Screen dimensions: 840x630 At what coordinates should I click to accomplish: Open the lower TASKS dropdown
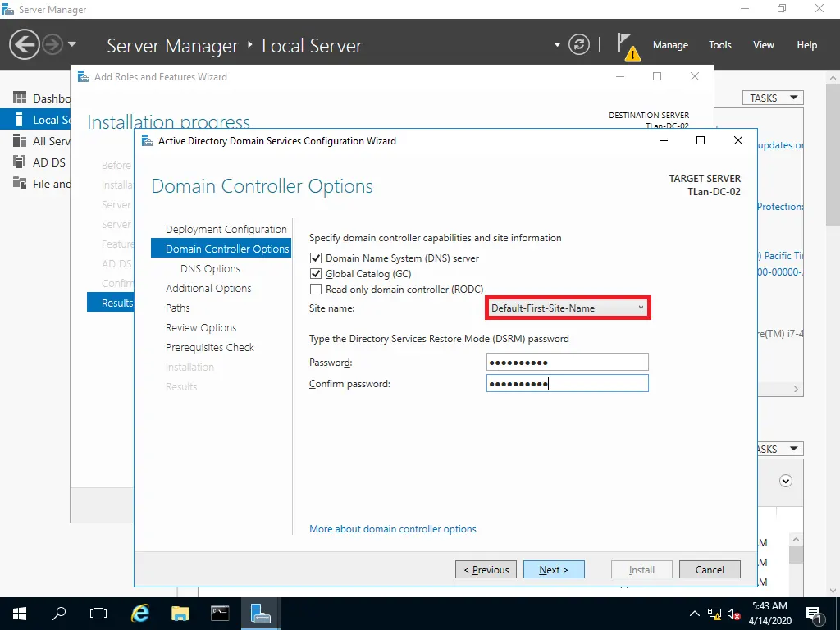(781, 449)
